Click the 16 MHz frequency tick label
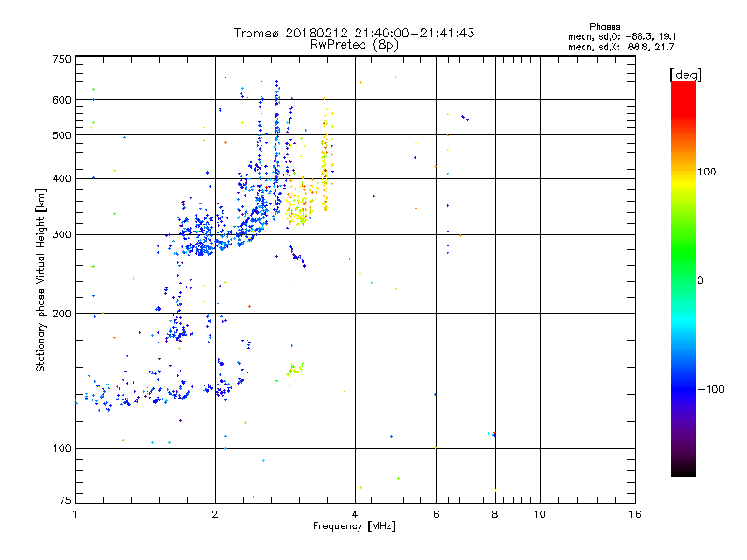Image resolution: width=747 pixels, height=560 pixels. coord(635,514)
